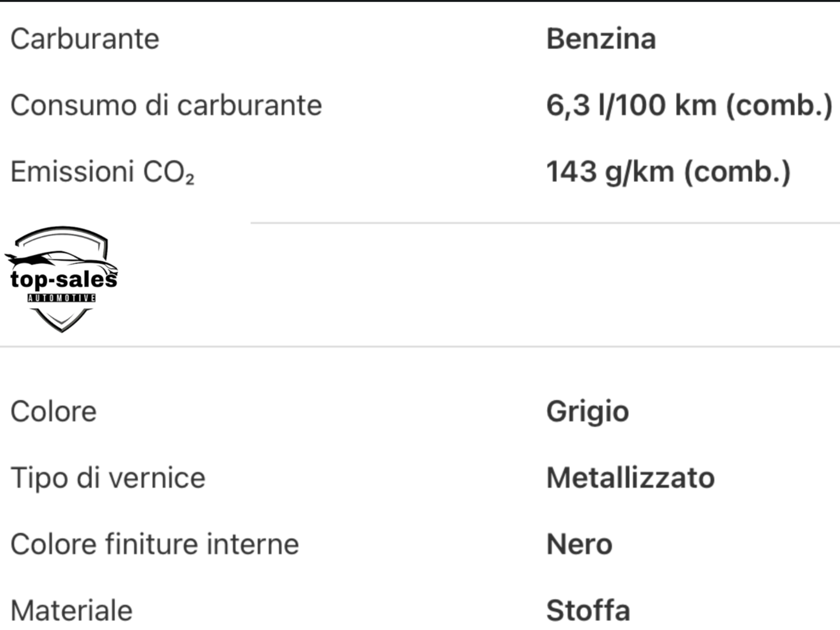Click the Grigio color value
Viewport: 840px width, 630px height.
pyautogui.click(x=587, y=411)
